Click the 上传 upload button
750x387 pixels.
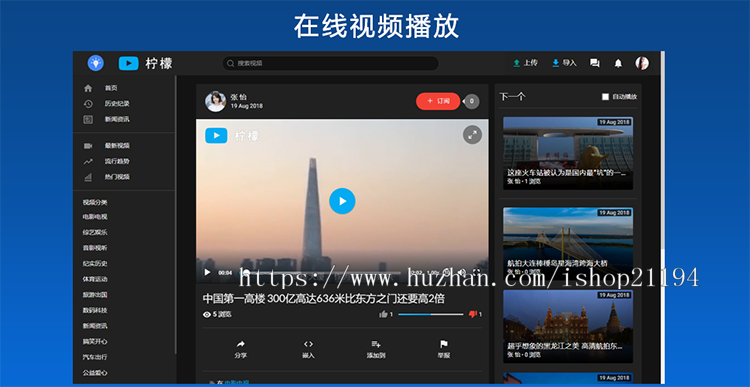525,63
